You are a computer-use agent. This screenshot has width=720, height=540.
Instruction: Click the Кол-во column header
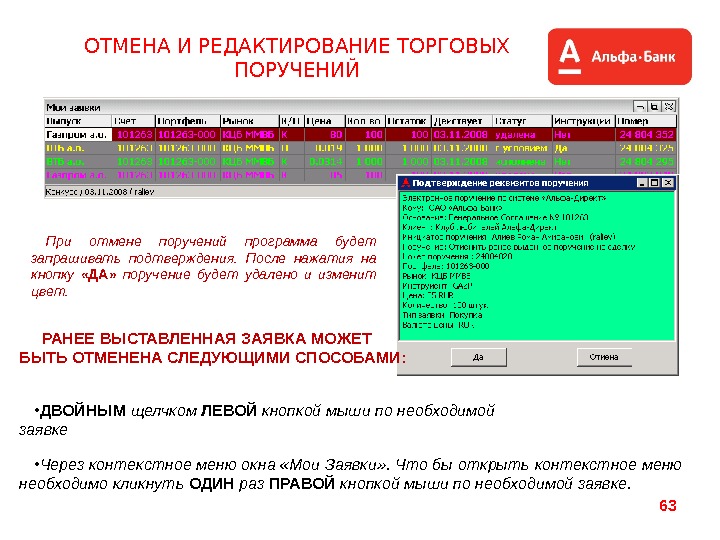point(365,121)
